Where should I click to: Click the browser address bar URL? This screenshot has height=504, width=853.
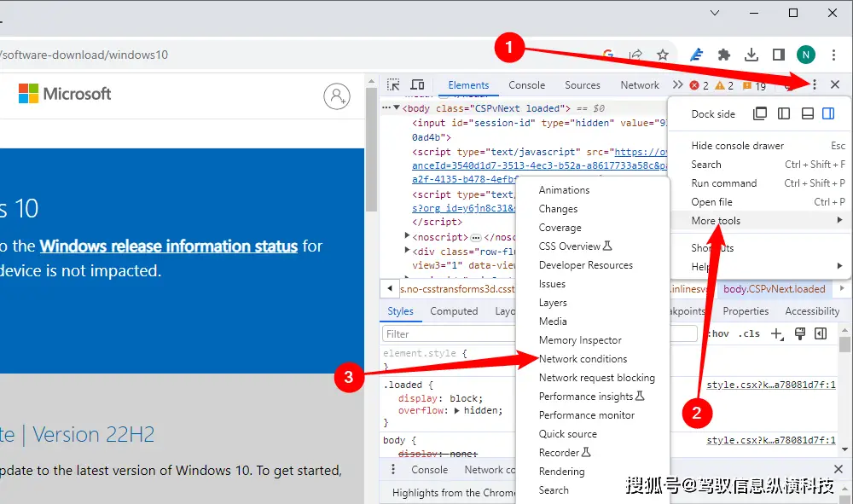pyautogui.click(x=84, y=55)
